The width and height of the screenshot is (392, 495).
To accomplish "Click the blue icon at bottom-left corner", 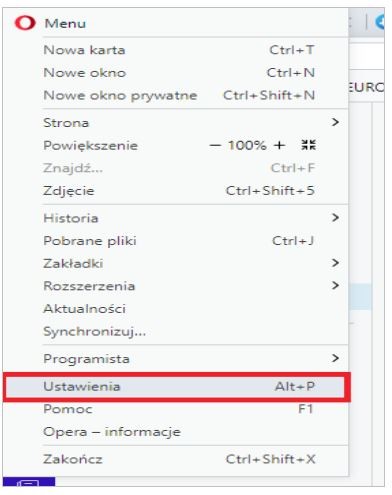I will point(29,482).
